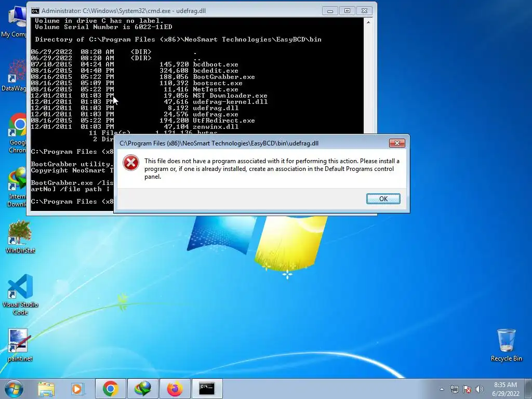Image resolution: width=532 pixels, height=399 pixels.
Task: Click OK in the error dialog
Action: [383, 199]
